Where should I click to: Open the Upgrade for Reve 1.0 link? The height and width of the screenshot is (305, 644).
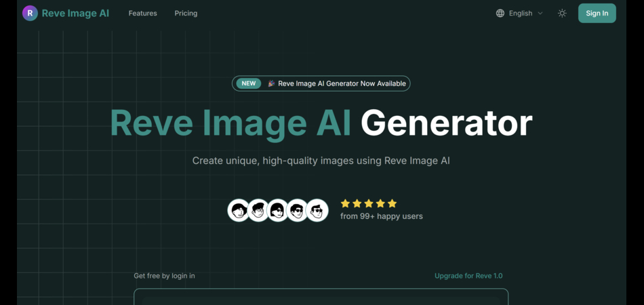tap(468, 276)
